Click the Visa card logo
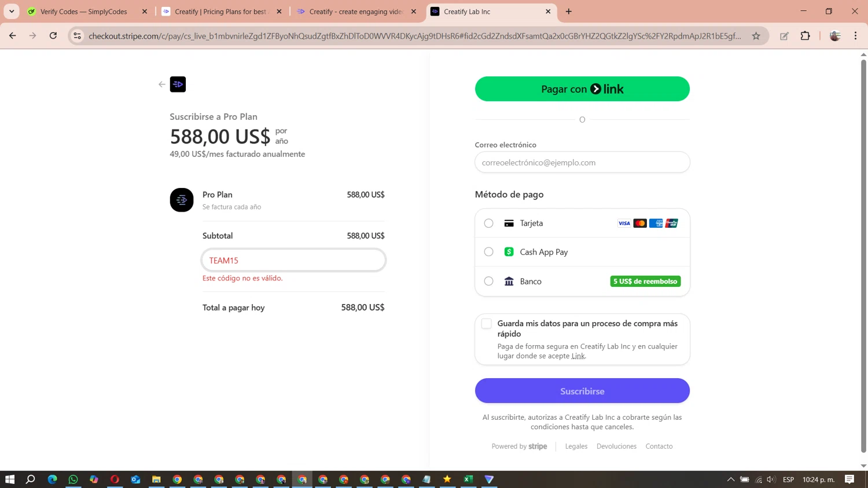This screenshot has height=488, width=868. [x=624, y=223]
